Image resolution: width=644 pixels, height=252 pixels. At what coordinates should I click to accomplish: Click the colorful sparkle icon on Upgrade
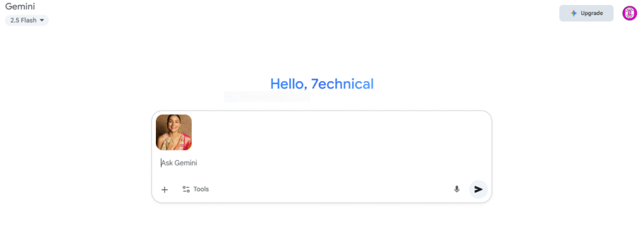pyautogui.click(x=574, y=13)
